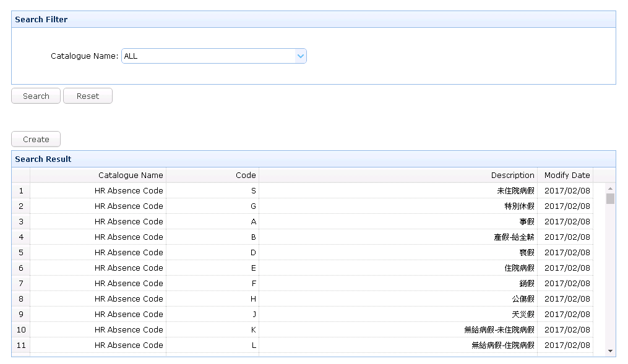The width and height of the screenshot is (628, 364).
Task: Click the Search Result panel header
Action: (314, 159)
